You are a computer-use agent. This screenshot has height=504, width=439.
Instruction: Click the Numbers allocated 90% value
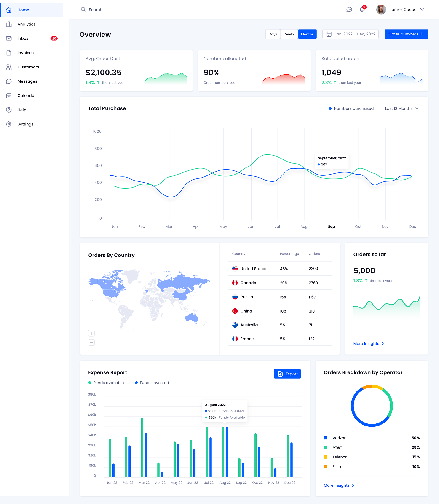[212, 73]
